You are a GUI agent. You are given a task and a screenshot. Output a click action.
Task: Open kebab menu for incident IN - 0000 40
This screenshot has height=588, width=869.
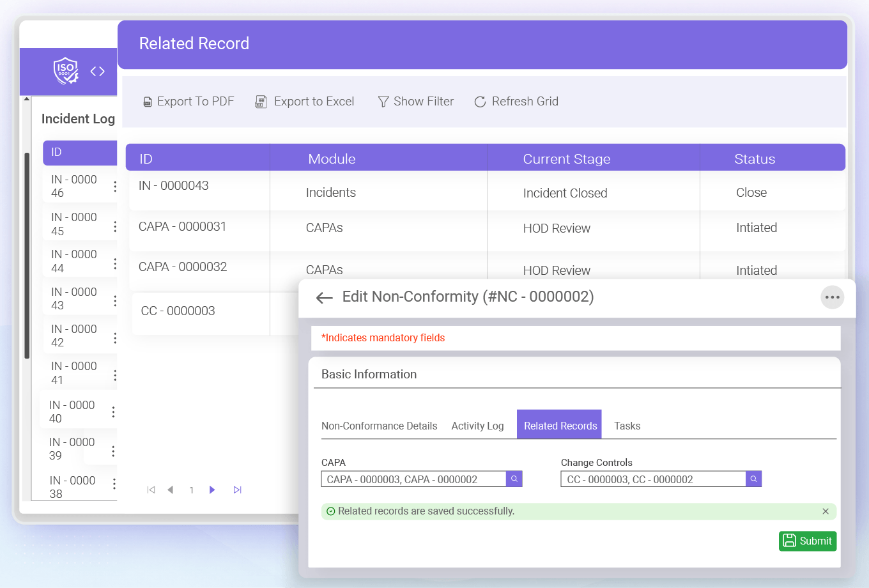tap(113, 412)
